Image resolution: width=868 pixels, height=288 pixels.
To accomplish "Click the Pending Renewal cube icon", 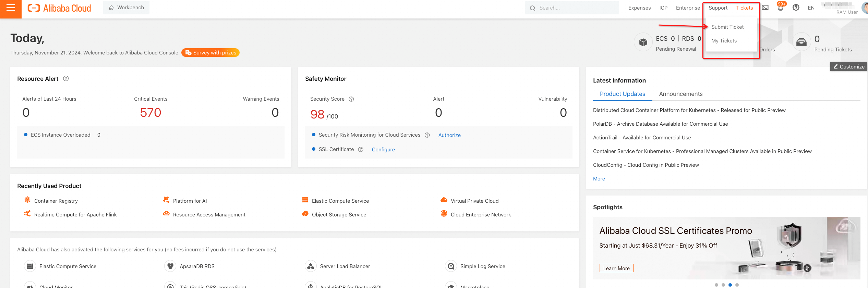I will tap(643, 42).
